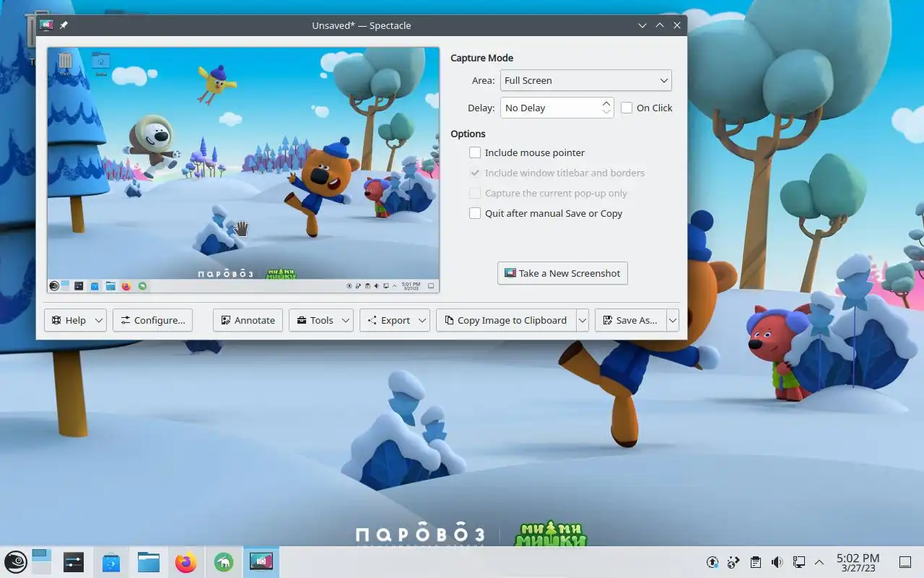Decrease the Delay with the down arrow

pyautogui.click(x=606, y=112)
